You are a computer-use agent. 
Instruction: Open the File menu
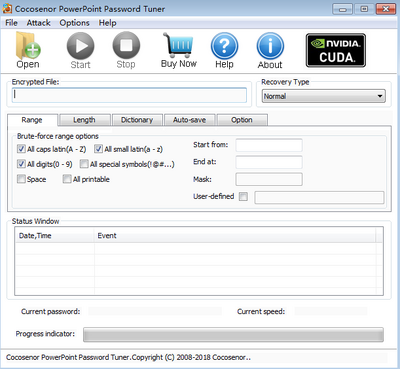pos(11,23)
